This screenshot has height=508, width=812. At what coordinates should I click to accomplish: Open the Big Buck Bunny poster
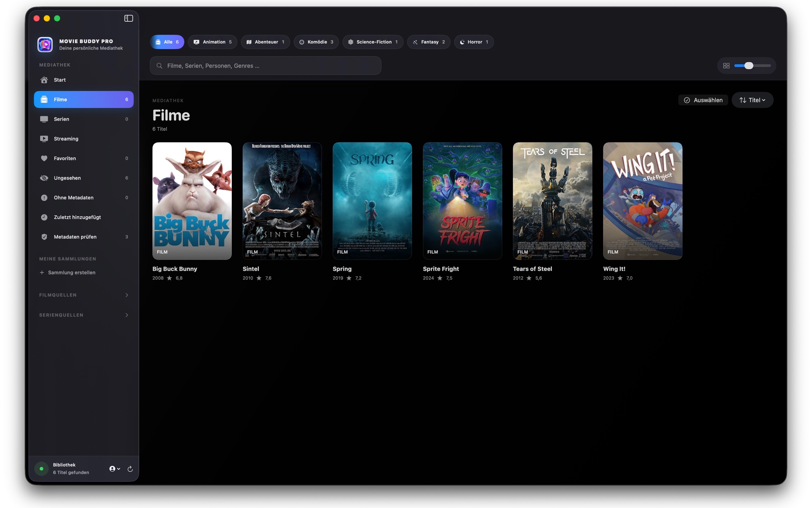click(192, 201)
